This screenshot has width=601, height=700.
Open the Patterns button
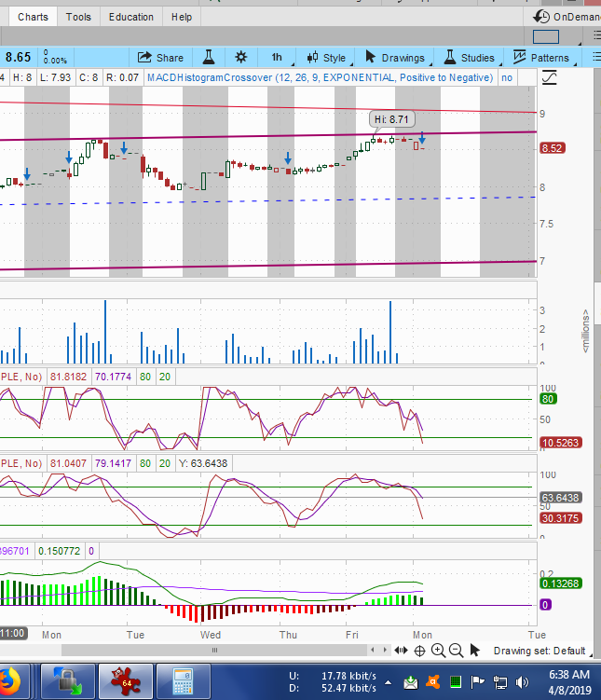point(540,58)
